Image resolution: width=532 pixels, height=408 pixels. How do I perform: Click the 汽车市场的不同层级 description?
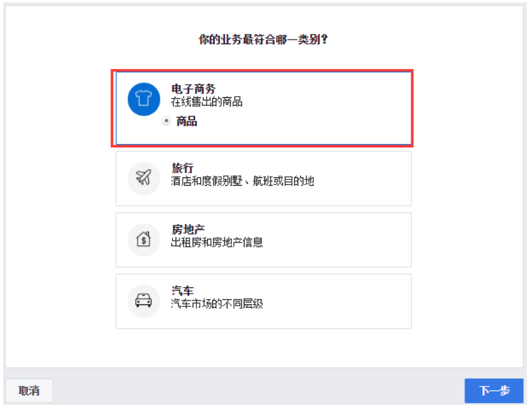(x=217, y=304)
